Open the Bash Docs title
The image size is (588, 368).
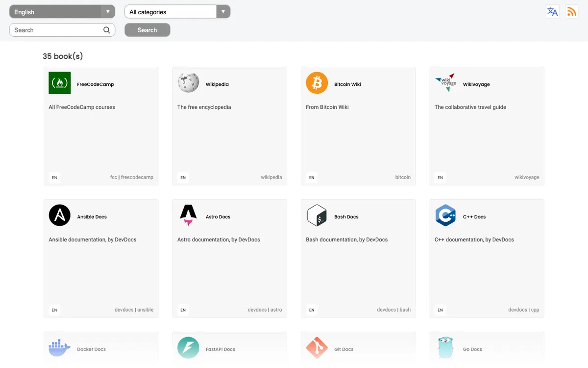(346, 217)
